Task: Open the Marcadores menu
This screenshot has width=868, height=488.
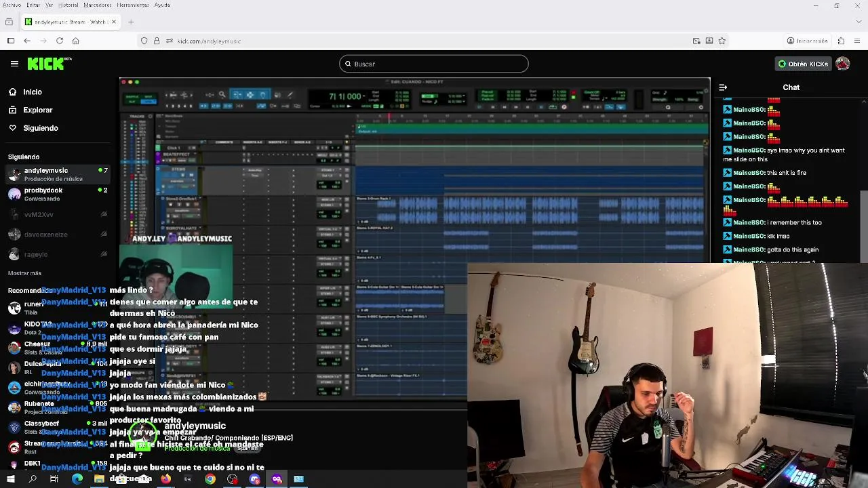Action: coord(98,5)
